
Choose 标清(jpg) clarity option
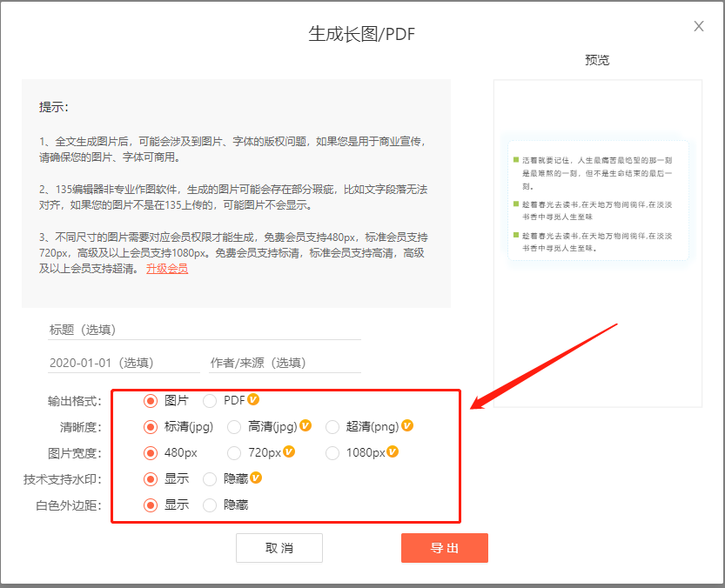click(x=151, y=427)
